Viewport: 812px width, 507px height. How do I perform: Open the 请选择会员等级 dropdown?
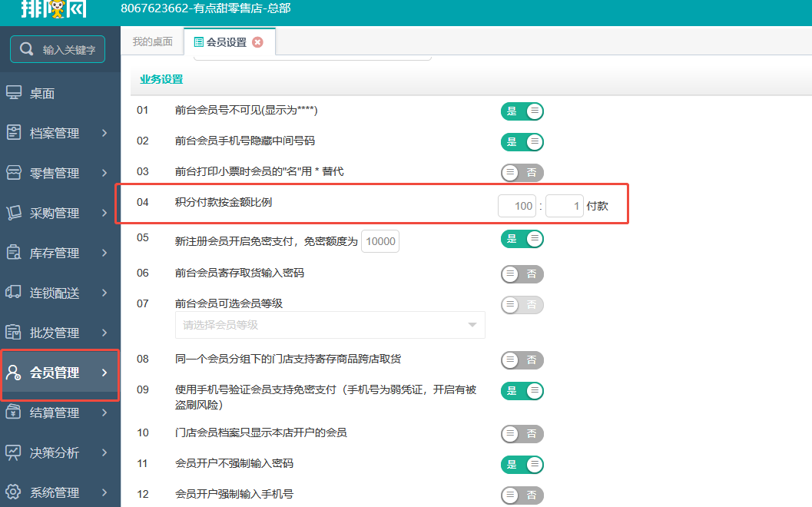(x=330, y=325)
